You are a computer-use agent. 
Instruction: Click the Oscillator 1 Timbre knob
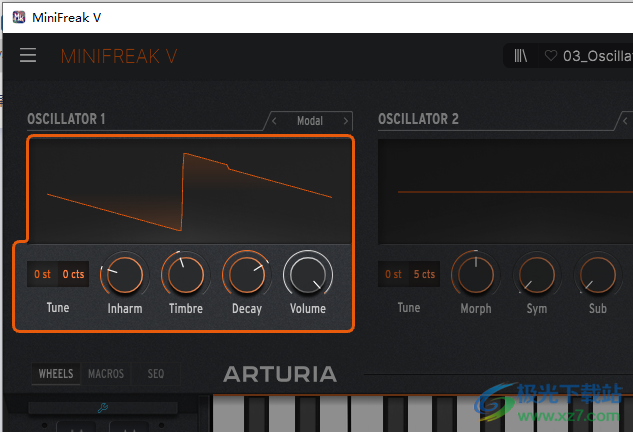(x=186, y=275)
